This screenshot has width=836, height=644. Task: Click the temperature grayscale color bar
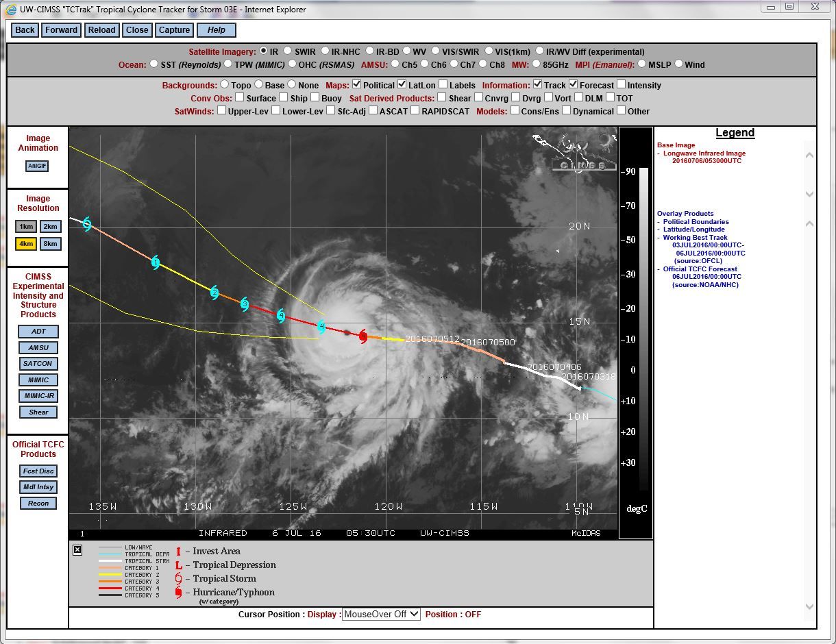[x=643, y=329]
